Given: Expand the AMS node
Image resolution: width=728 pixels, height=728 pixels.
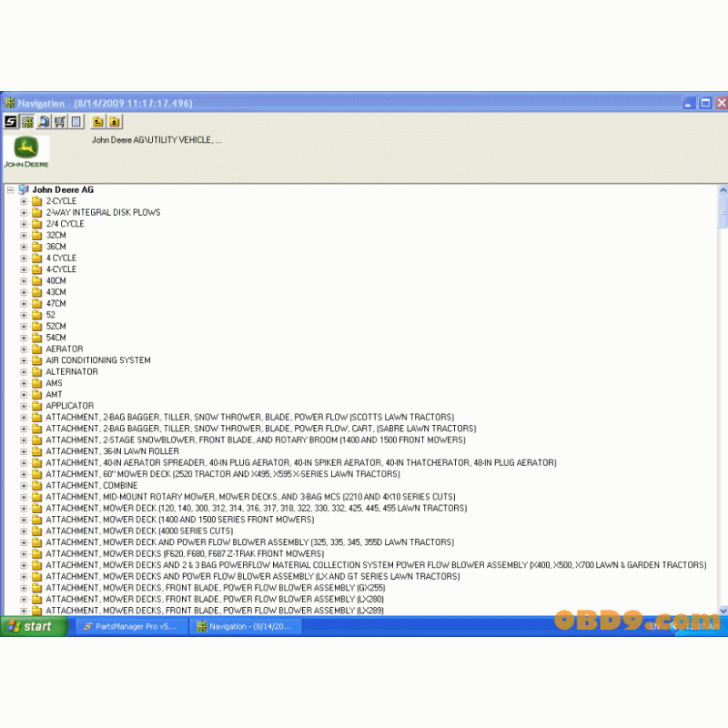Looking at the screenshot, I should pos(24,383).
